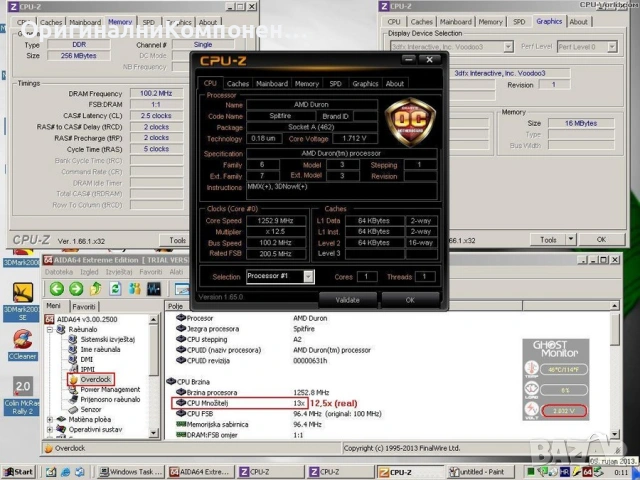
Task: Switch to Favoriti panel tab beside Meni
Action: [x=84, y=307]
